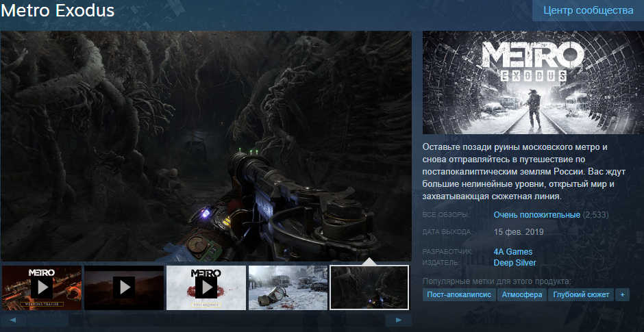The height and width of the screenshot is (332, 644).
Task: Click the ДАТА ВЫХОДА label
Action: click(447, 232)
